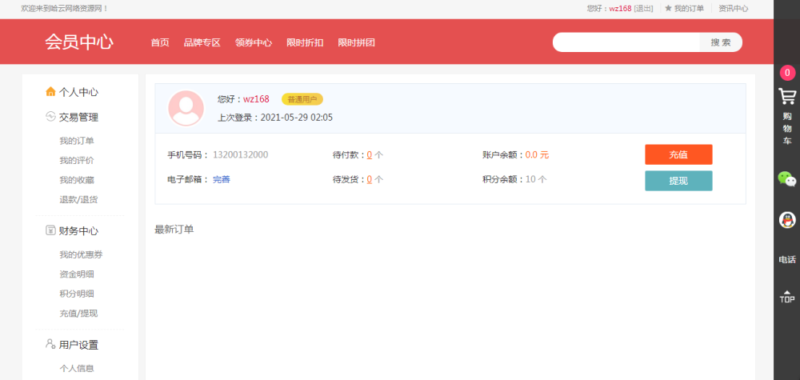
Task: Open the shopping cart icon
Action: pos(787,96)
